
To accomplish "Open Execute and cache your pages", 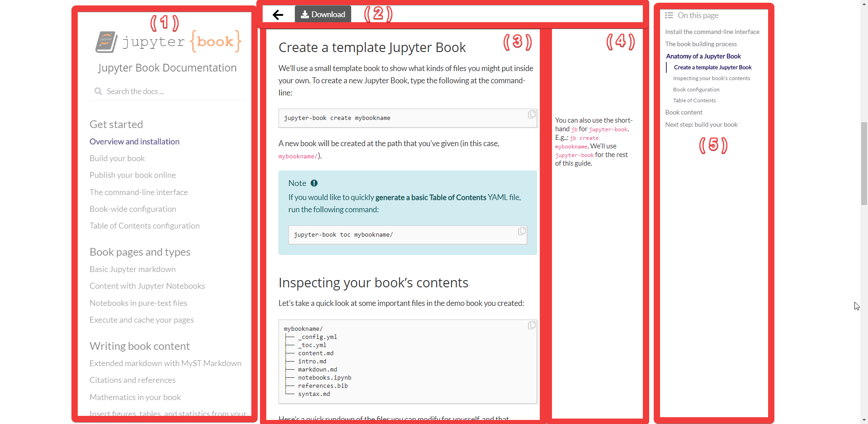I will 142,320.
